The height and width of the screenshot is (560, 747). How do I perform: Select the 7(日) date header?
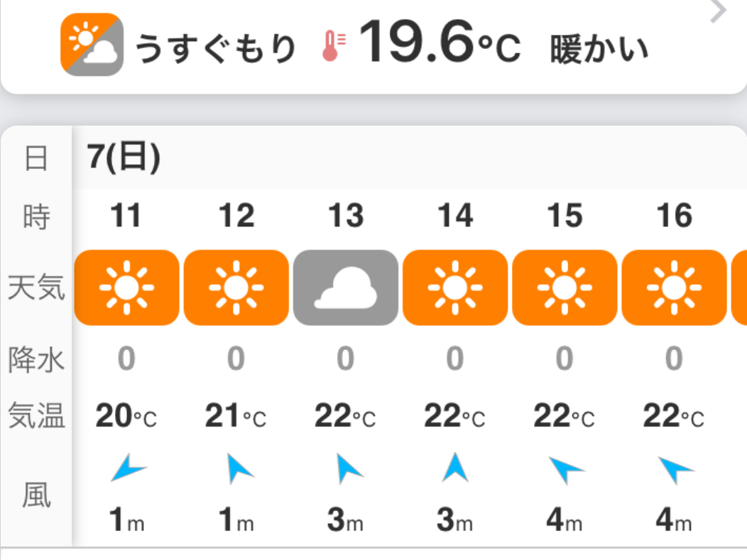tap(124, 157)
